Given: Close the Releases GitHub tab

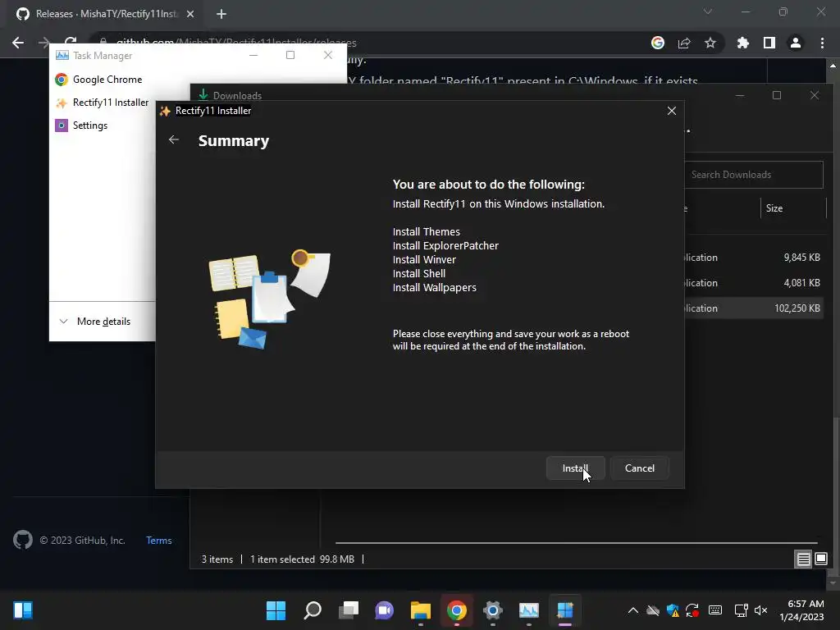Looking at the screenshot, I should point(190,14).
